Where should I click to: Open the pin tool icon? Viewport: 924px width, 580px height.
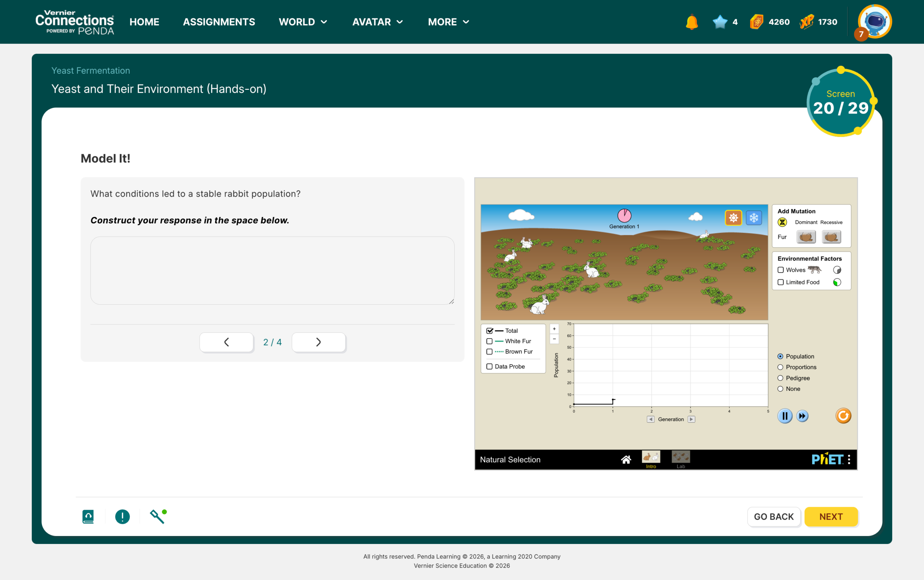pyautogui.click(x=158, y=516)
